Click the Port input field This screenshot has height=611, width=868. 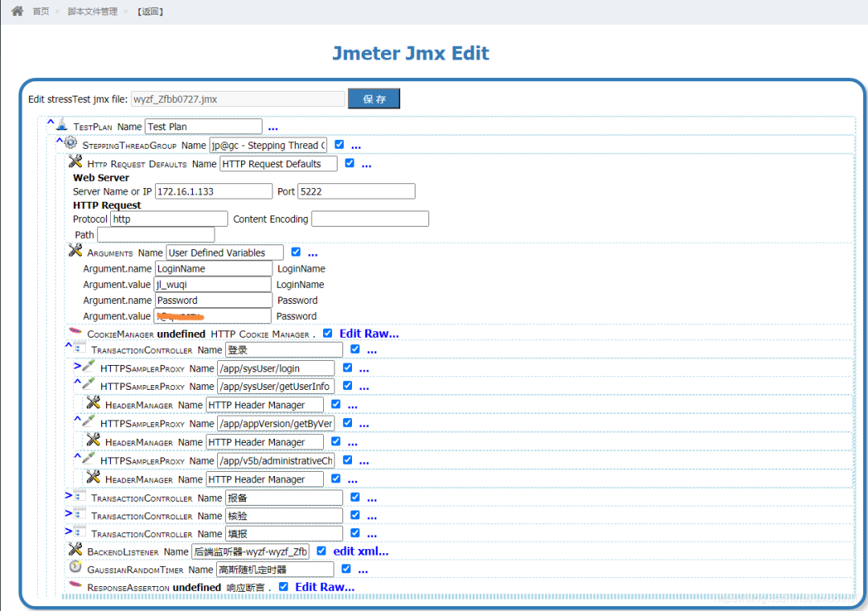click(357, 191)
